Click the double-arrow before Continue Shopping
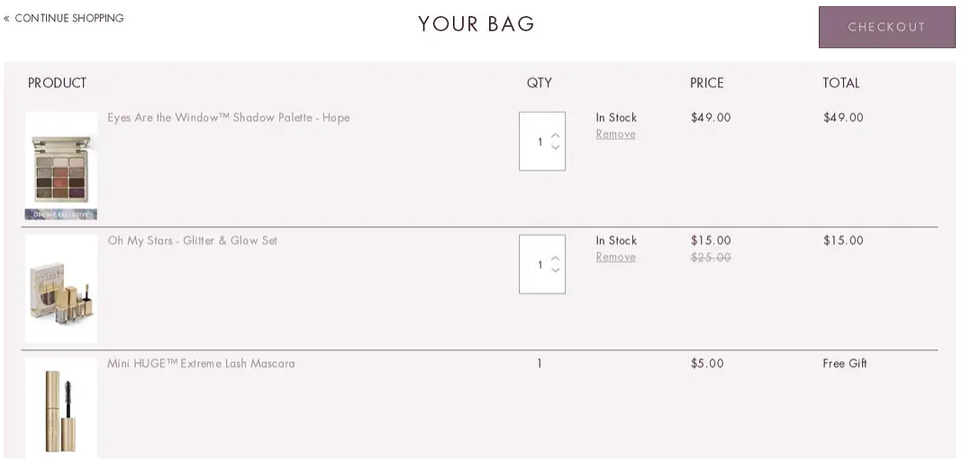The image size is (980, 464). [7, 18]
